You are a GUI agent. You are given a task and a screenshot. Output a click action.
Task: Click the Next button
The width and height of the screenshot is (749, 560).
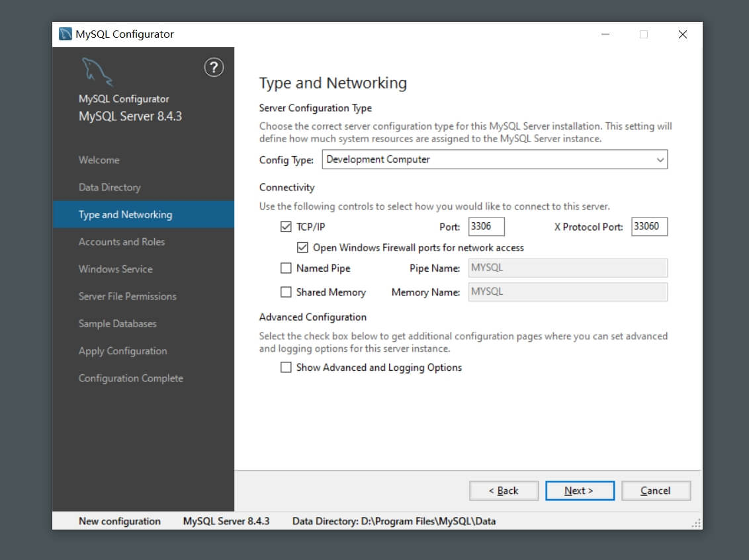[580, 491]
